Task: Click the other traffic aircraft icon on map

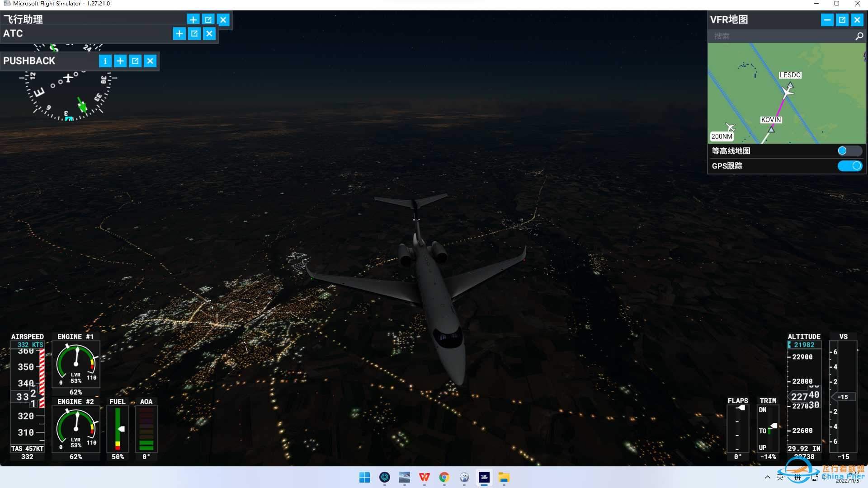Action: point(730,127)
